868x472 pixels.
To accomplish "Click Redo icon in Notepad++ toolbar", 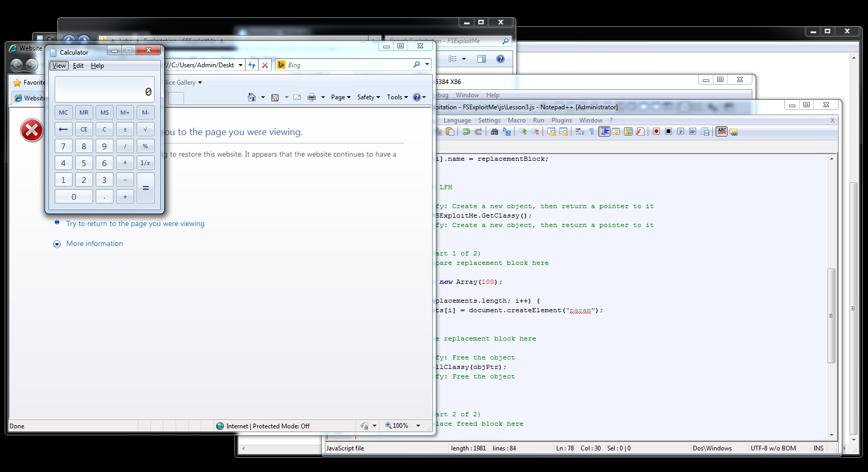I will (x=478, y=131).
